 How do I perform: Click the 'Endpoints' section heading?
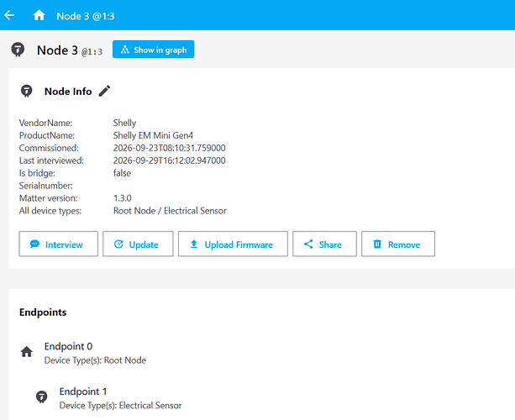pyautogui.click(x=43, y=312)
